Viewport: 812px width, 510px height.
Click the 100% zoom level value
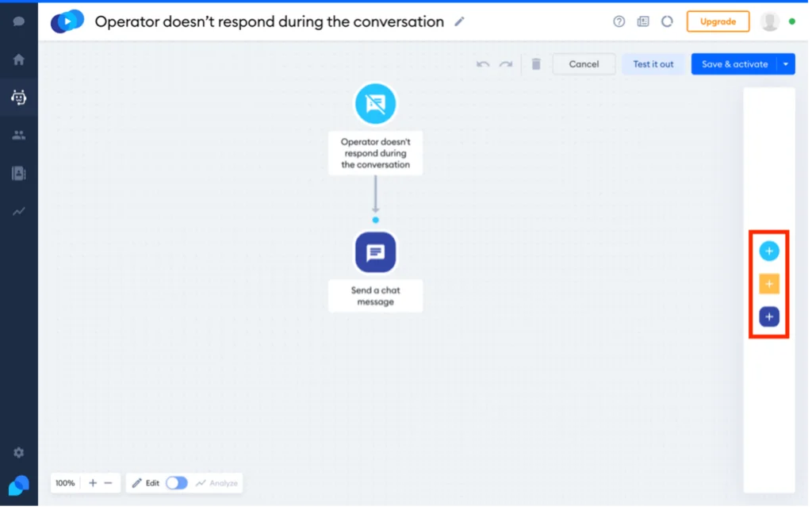[65, 484]
